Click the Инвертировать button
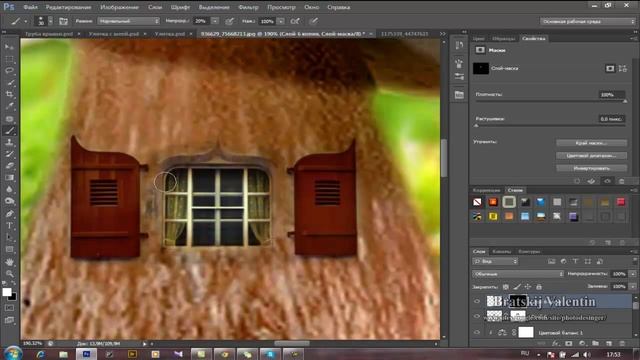This screenshot has width=640, height=360. point(591,168)
